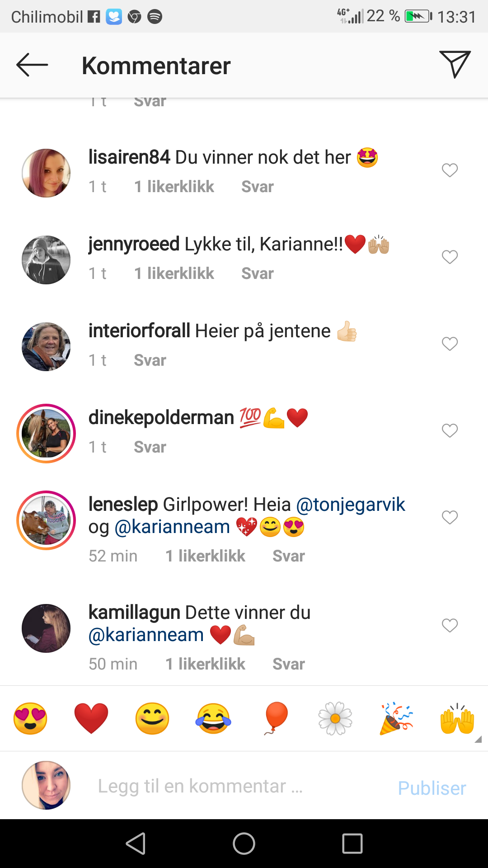Reply to dinekepolderman's comment via Svar

pyautogui.click(x=150, y=447)
